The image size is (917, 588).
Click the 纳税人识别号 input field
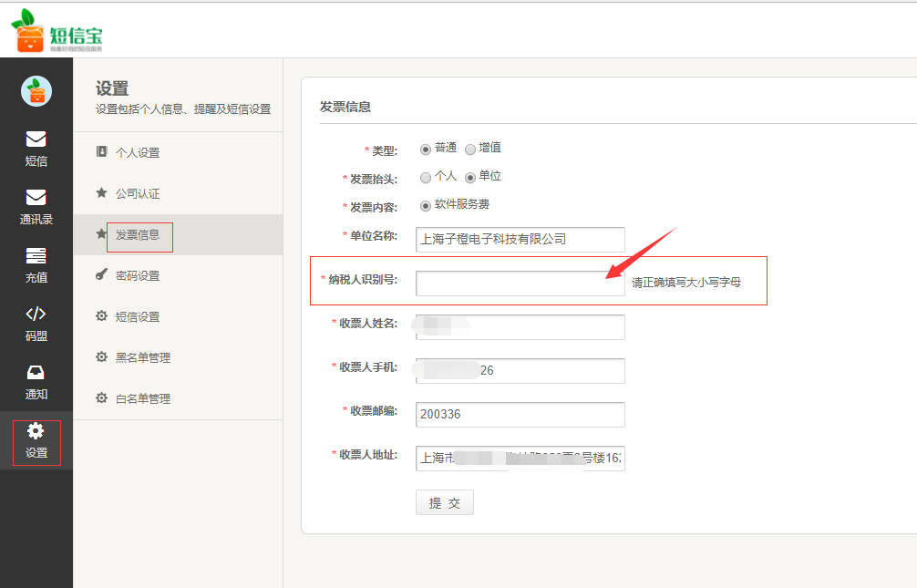(520, 284)
